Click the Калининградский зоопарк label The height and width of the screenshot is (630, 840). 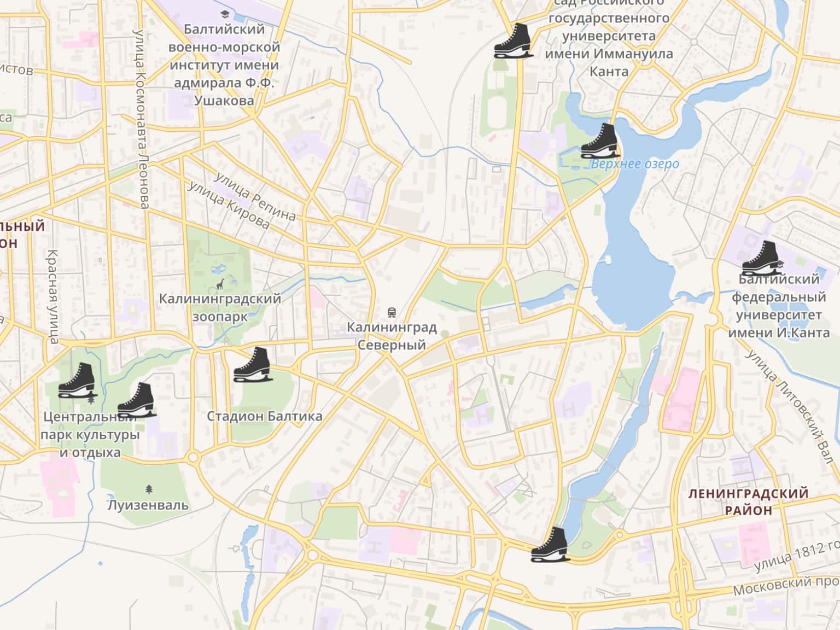pos(220,307)
